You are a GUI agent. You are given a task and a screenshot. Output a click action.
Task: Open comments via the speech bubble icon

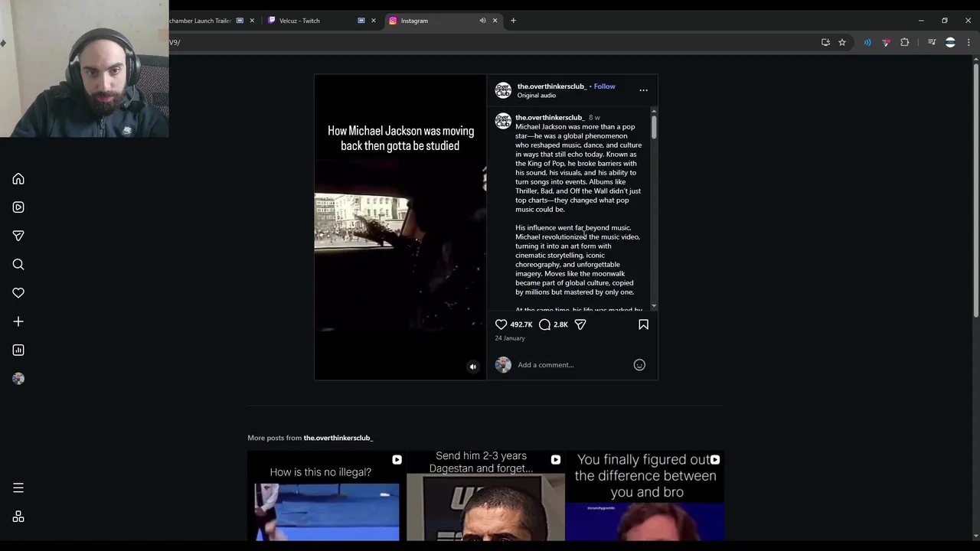point(544,324)
